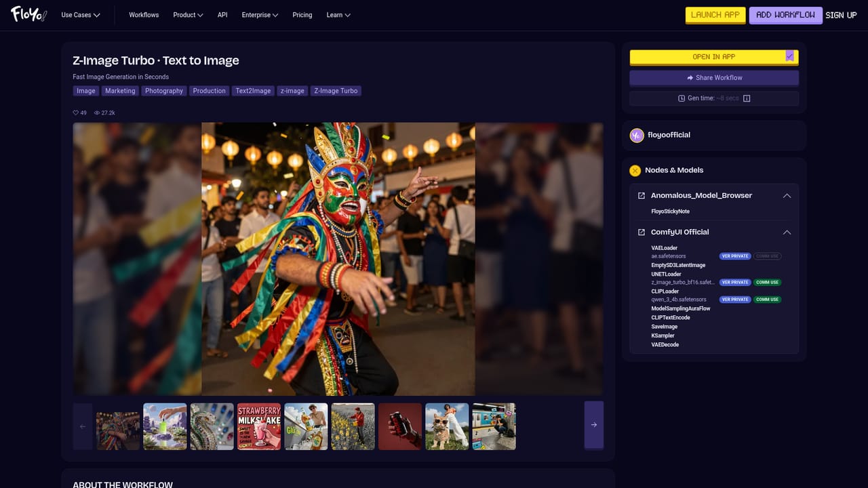The image size is (868, 488).
Task: Collapse the ComfyUI Official section
Action: pos(787,232)
